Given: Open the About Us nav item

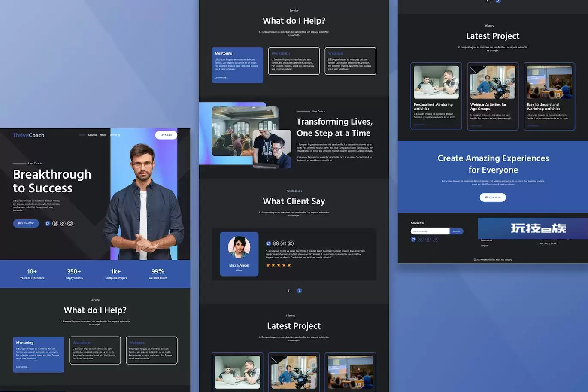Looking at the screenshot, I should [92, 135].
